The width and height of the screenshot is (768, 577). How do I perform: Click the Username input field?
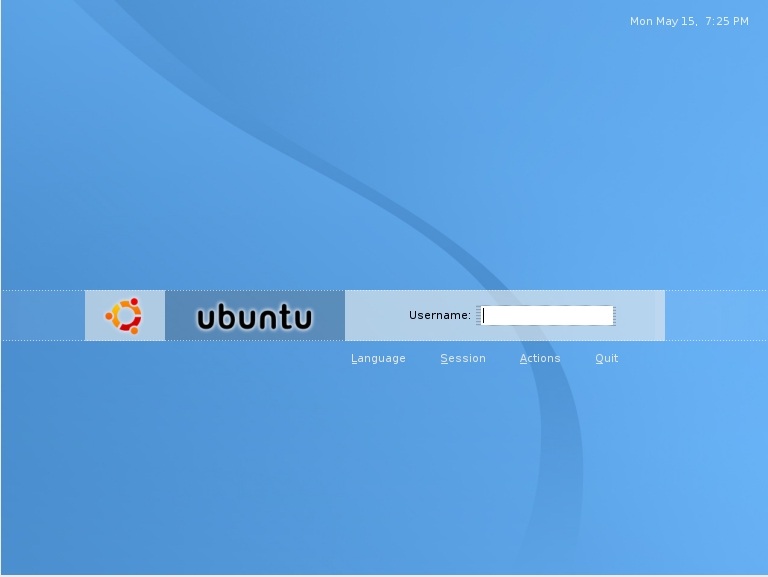tap(546, 315)
